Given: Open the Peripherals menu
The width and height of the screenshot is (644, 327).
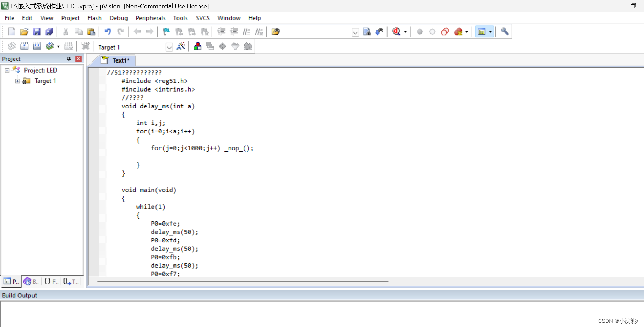Looking at the screenshot, I should 151,18.
